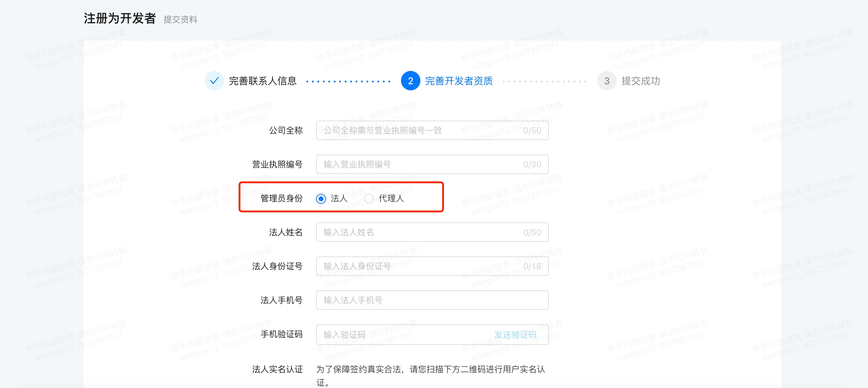Click the 法人姓名 input field
868x388 pixels.
point(432,232)
